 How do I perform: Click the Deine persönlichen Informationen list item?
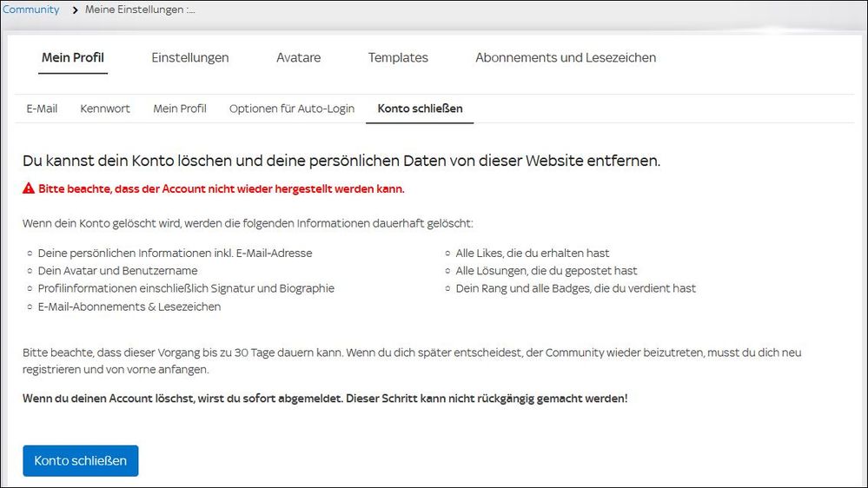(175, 254)
